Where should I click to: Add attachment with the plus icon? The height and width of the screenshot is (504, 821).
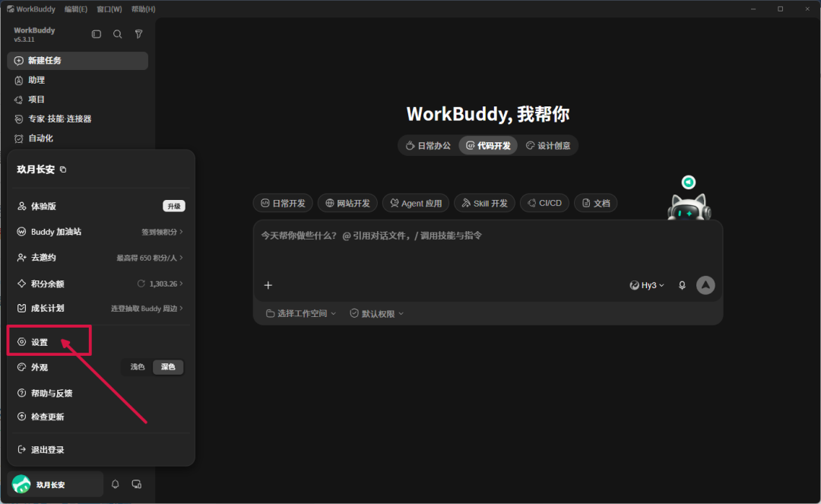click(268, 285)
